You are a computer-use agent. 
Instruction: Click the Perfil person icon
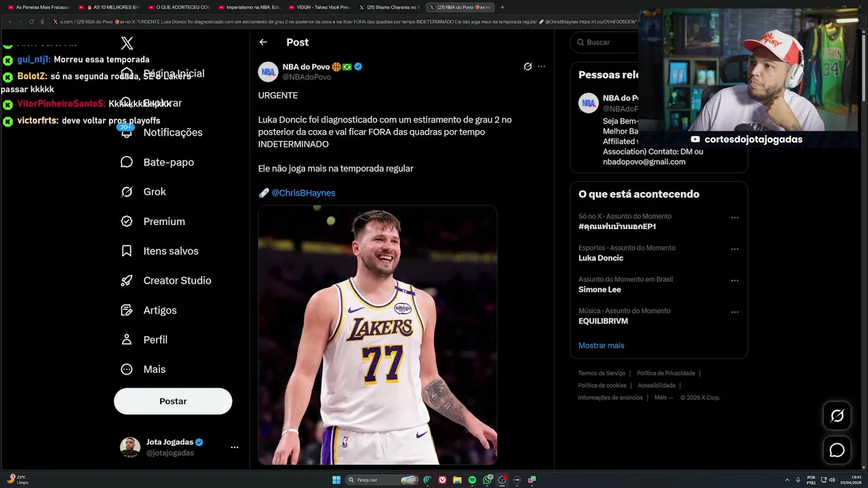127,340
